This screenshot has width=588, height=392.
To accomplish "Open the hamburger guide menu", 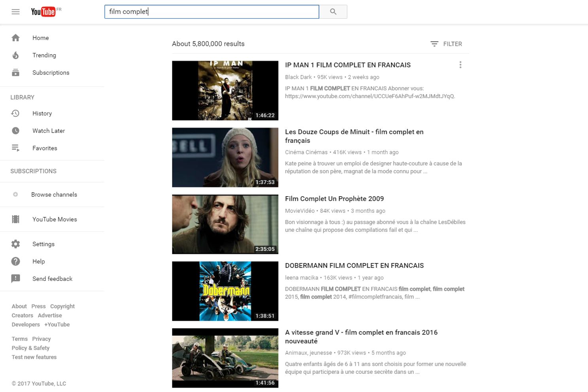I will click(x=15, y=12).
